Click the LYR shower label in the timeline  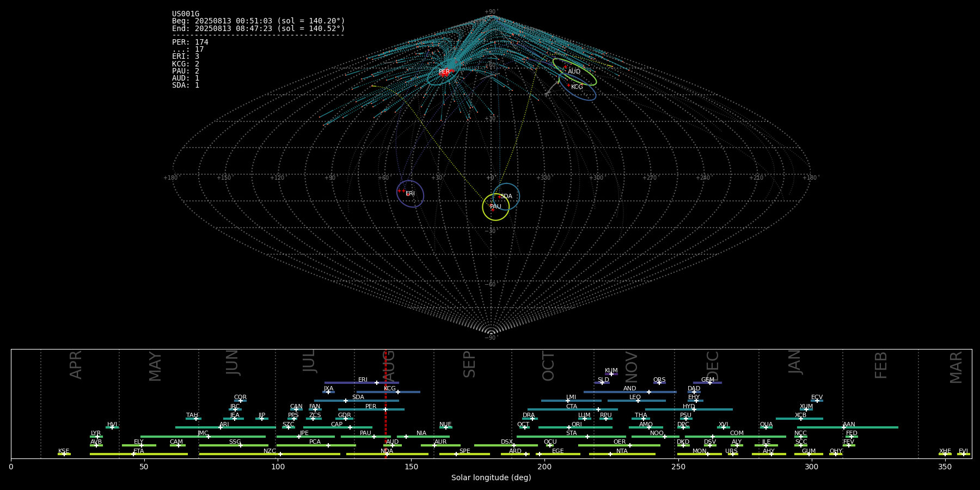click(96, 433)
